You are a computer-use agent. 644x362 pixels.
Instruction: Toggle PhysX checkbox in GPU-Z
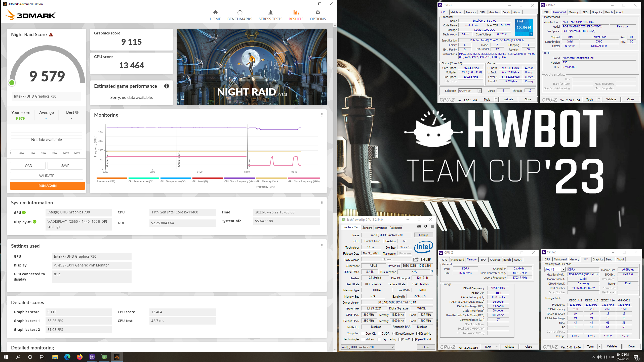click(x=400, y=339)
